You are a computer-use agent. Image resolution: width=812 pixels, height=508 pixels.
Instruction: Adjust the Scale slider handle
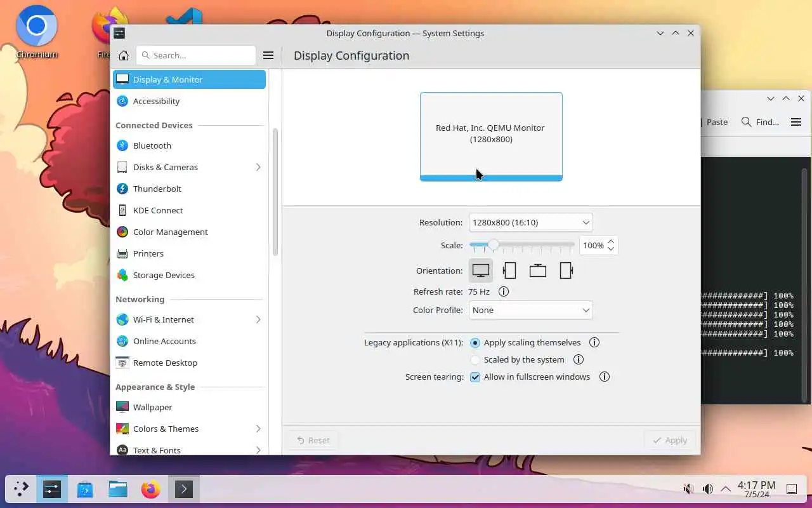(x=493, y=245)
